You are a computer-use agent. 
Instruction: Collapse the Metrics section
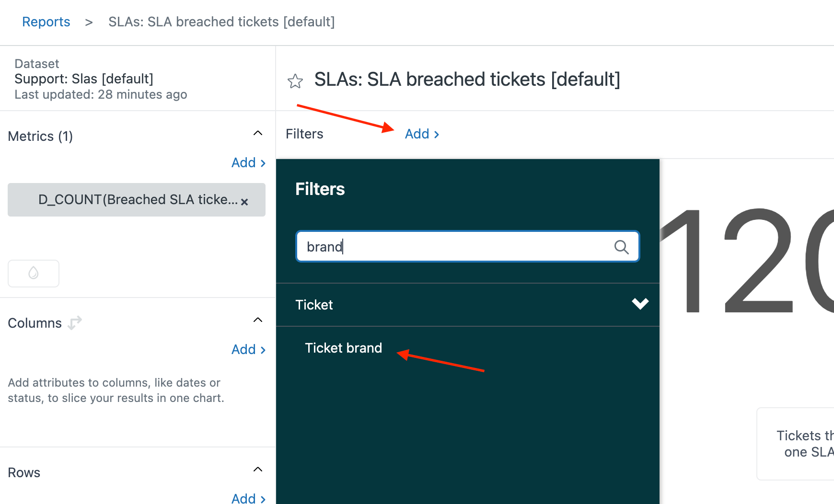click(x=258, y=133)
